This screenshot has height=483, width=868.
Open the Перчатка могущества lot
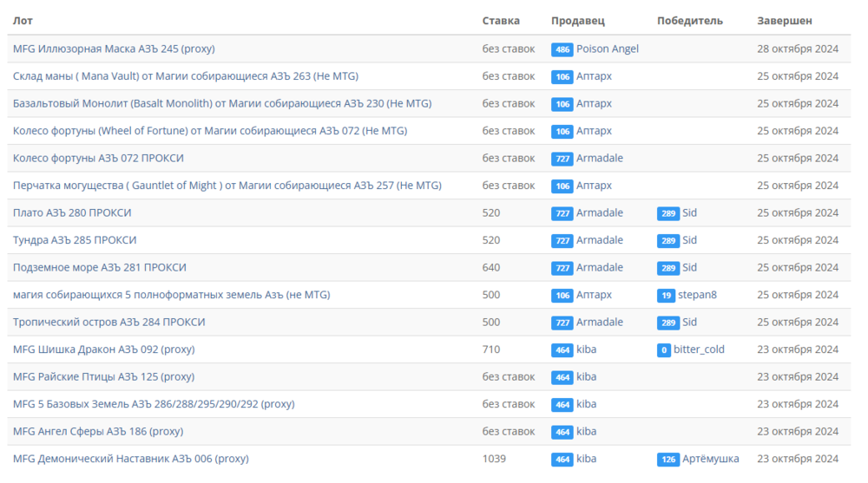227,186
